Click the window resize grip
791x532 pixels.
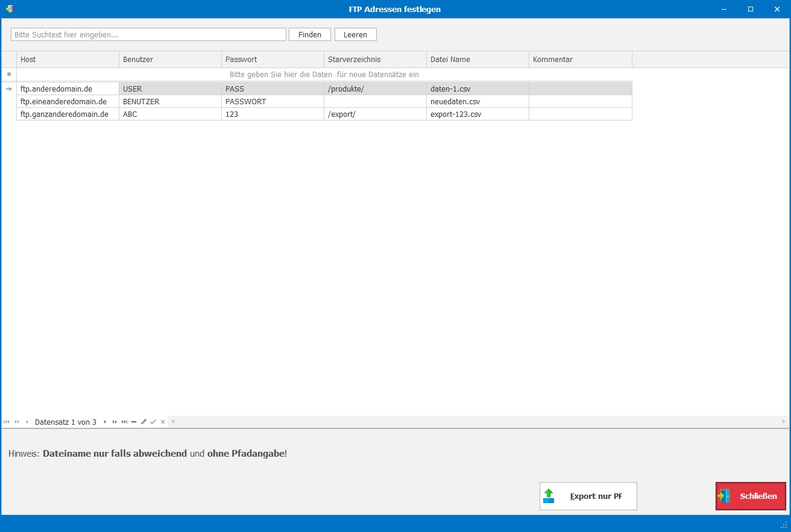click(784, 525)
